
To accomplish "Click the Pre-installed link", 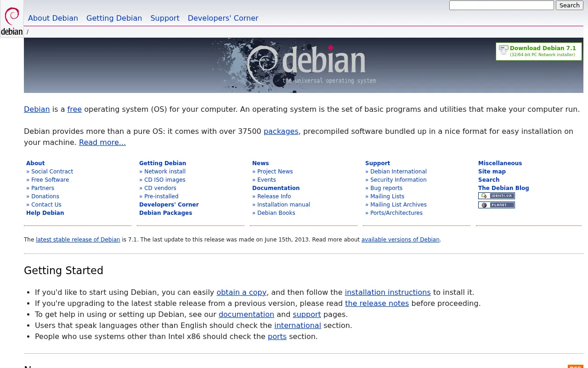I will [161, 196].
